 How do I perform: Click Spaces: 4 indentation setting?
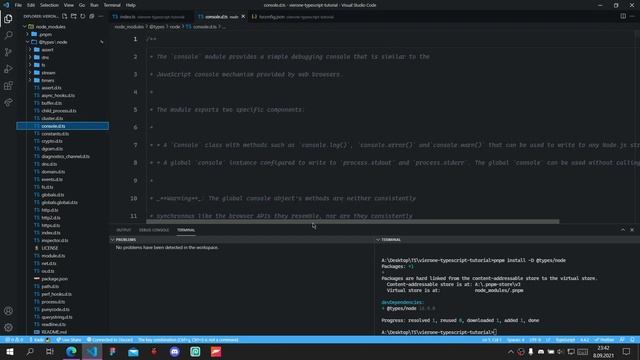click(x=516, y=340)
